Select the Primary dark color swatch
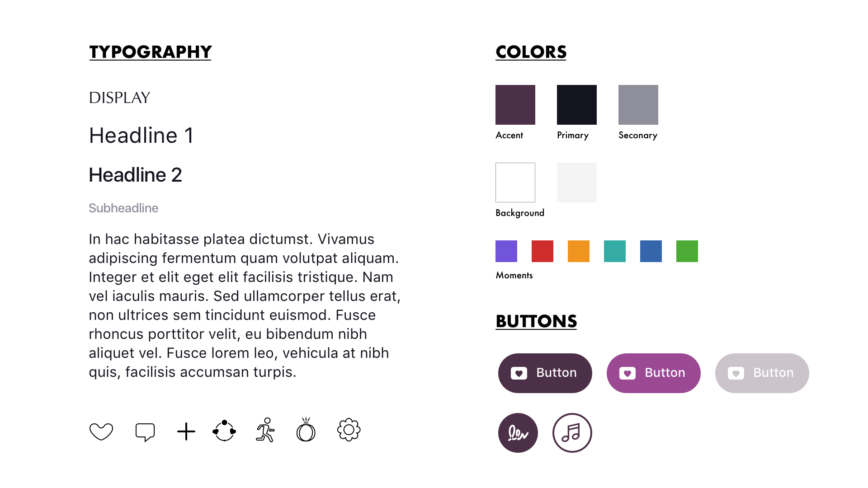The width and height of the screenshot is (868, 488). [577, 105]
